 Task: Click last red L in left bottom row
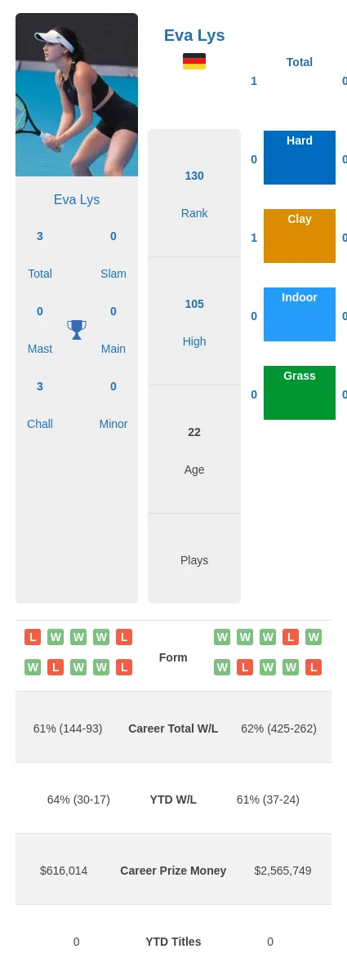pos(124,667)
